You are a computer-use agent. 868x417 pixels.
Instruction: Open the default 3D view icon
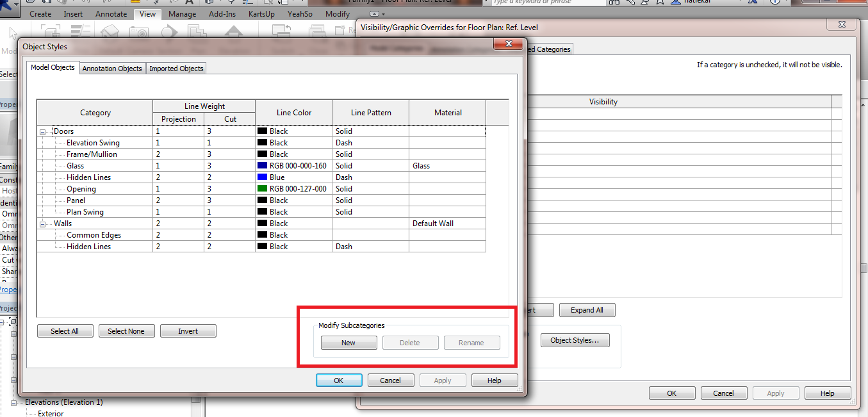click(x=208, y=3)
